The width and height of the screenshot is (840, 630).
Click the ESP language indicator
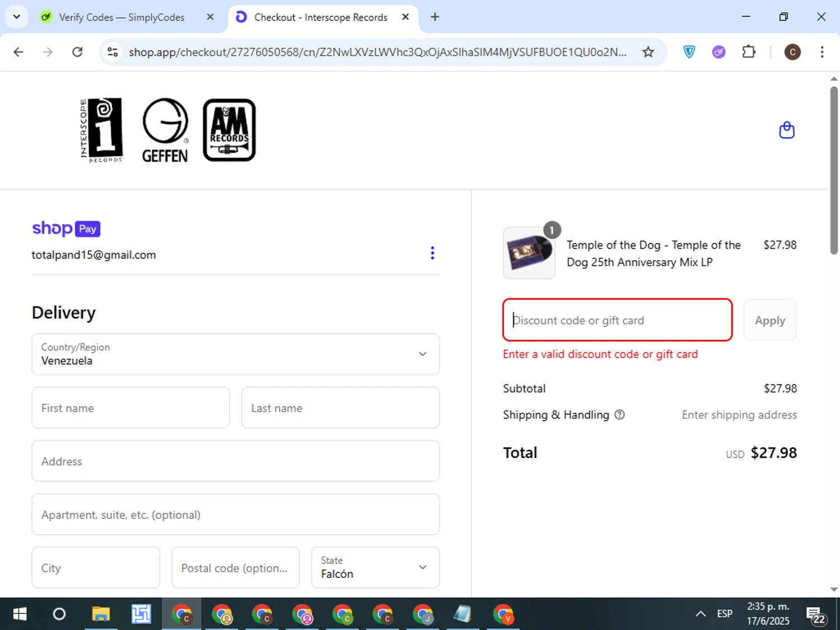[725, 614]
